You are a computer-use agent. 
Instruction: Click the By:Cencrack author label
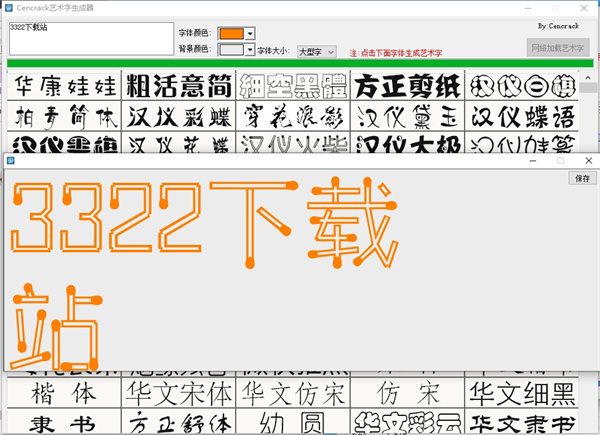click(558, 26)
